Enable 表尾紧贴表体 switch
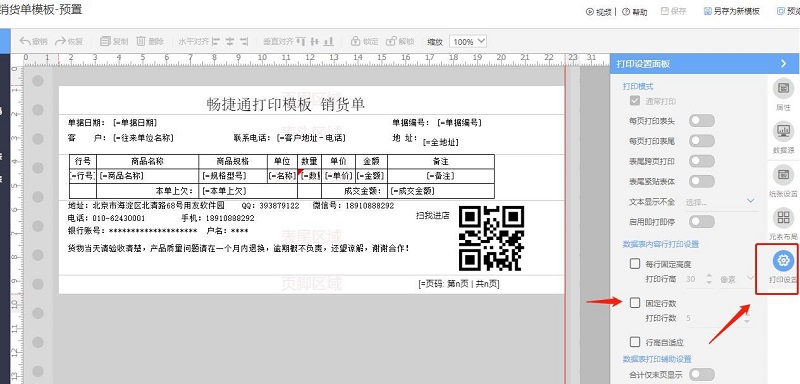Screen dimensions: 800x384 click(x=702, y=181)
